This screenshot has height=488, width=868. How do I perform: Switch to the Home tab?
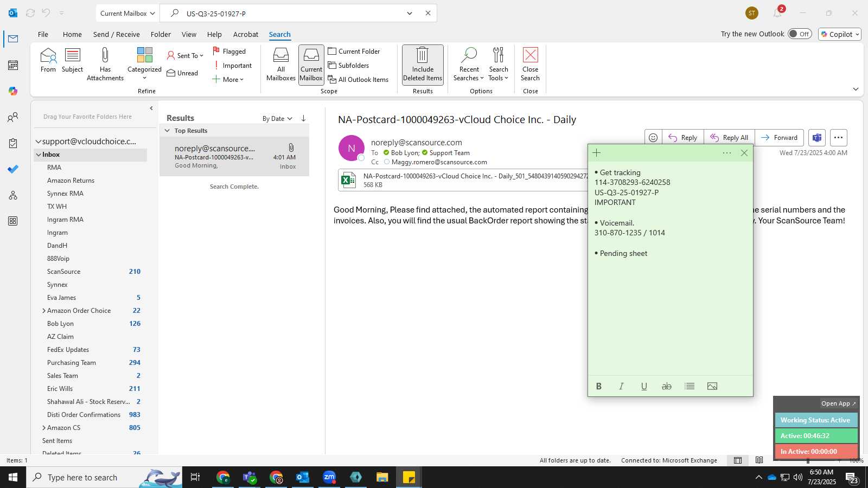click(x=72, y=34)
